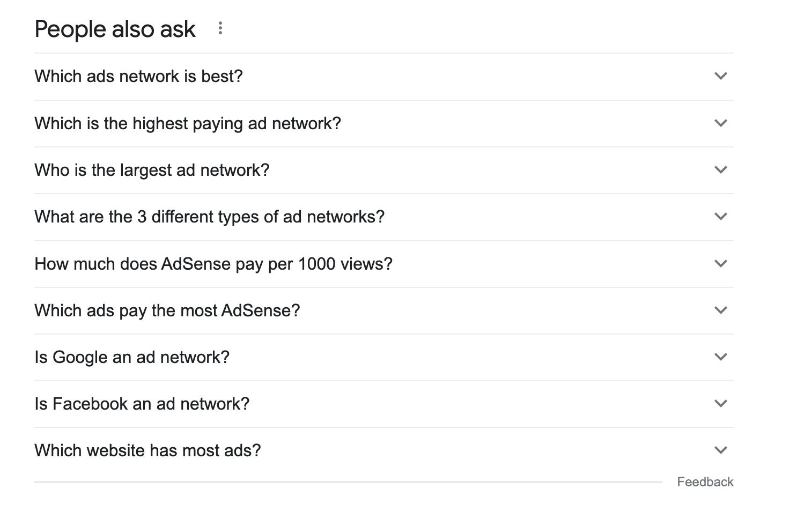Expand "Which is the highest paying ad network?"
The image size is (812, 519).
721,123
